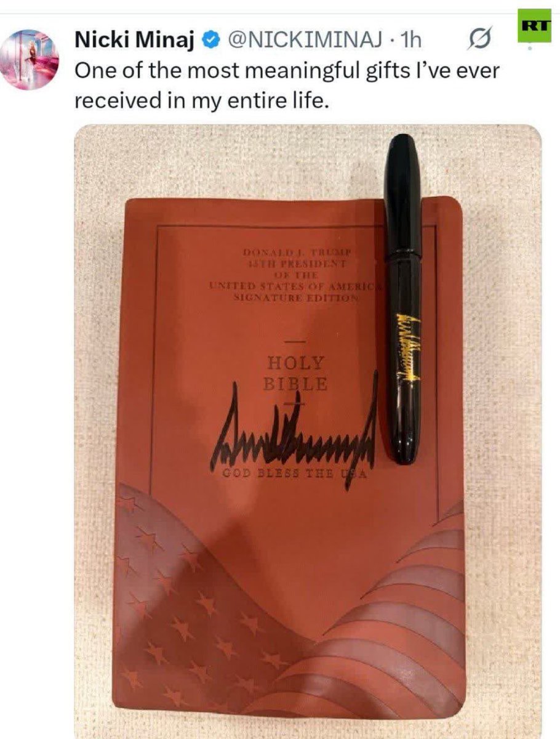This screenshot has width=560, height=739.
Task: Click the green RT logo
Action: [x=534, y=26]
